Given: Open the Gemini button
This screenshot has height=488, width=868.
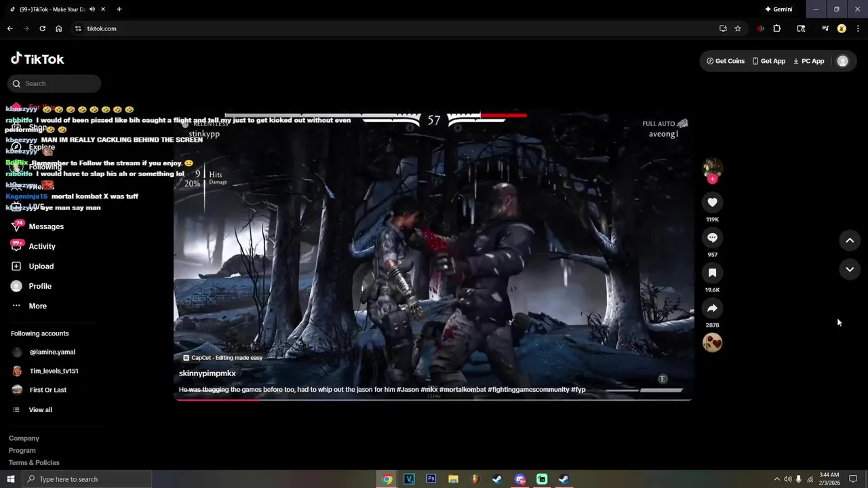Looking at the screenshot, I should pos(778,9).
